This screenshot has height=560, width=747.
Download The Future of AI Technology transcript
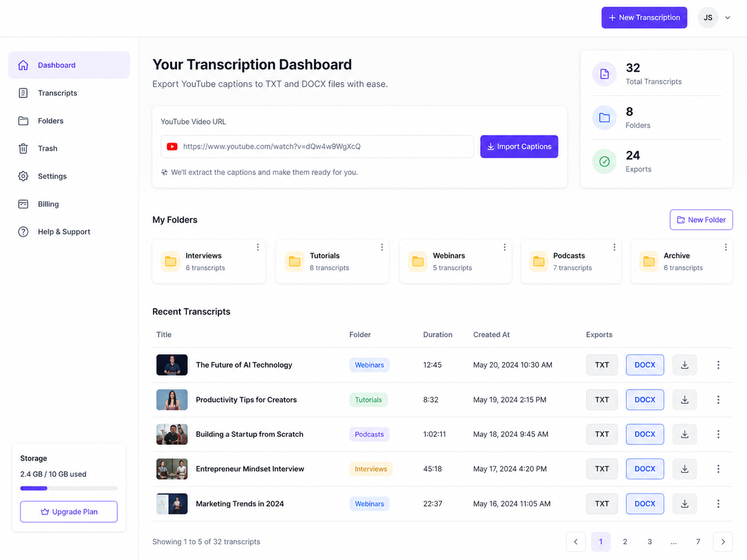click(x=685, y=365)
